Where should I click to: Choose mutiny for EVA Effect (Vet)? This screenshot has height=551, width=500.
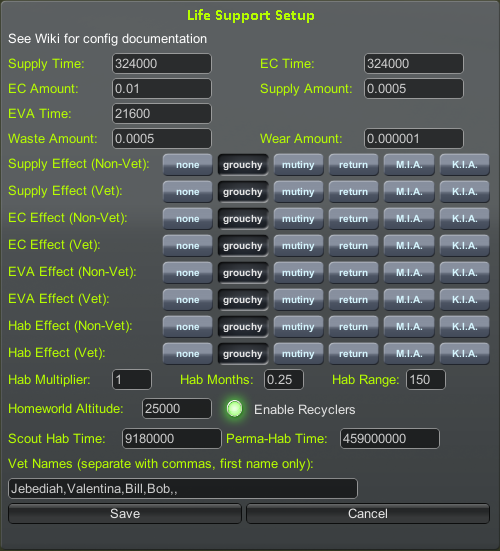pyautogui.click(x=298, y=299)
